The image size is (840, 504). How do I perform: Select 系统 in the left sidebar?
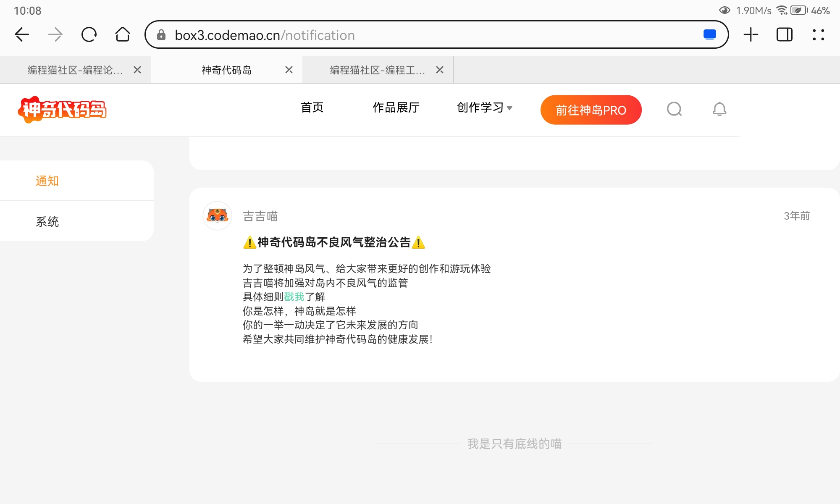click(x=47, y=222)
